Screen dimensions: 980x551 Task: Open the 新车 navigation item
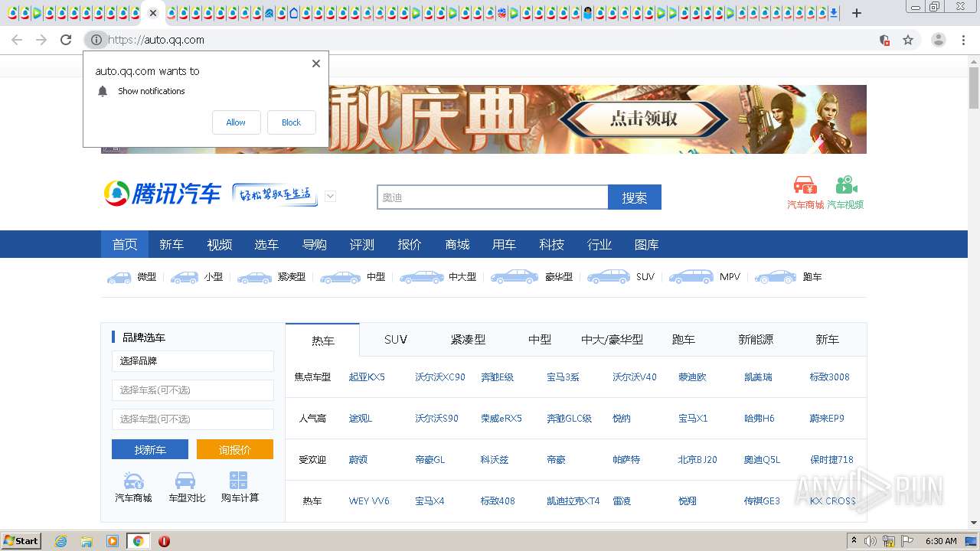tap(171, 244)
